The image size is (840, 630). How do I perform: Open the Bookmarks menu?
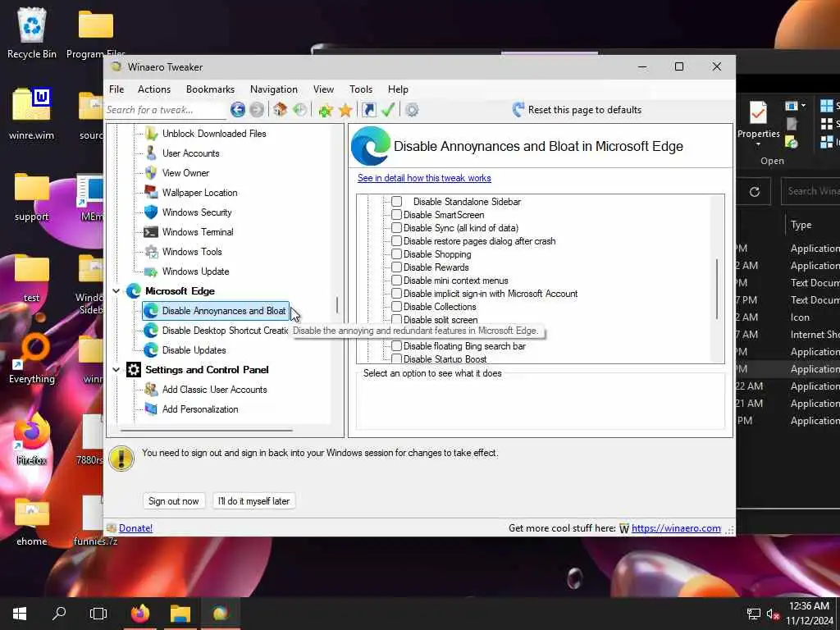pos(210,89)
